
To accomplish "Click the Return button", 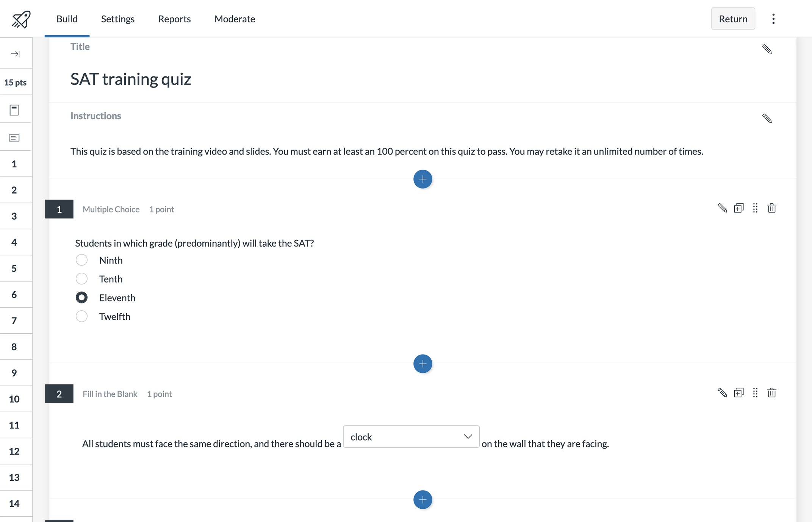I will (x=733, y=19).
